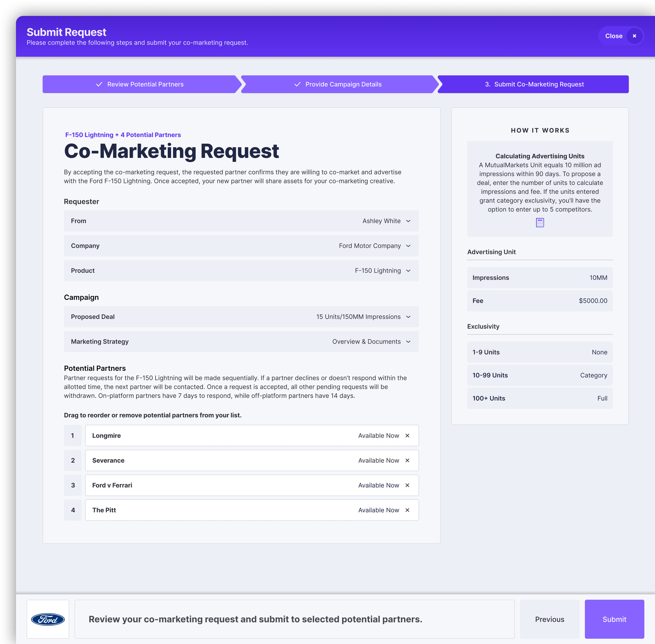655x644 pixels.
Task: Remove Ford v Ferrari from list
Action: point(407,485)
